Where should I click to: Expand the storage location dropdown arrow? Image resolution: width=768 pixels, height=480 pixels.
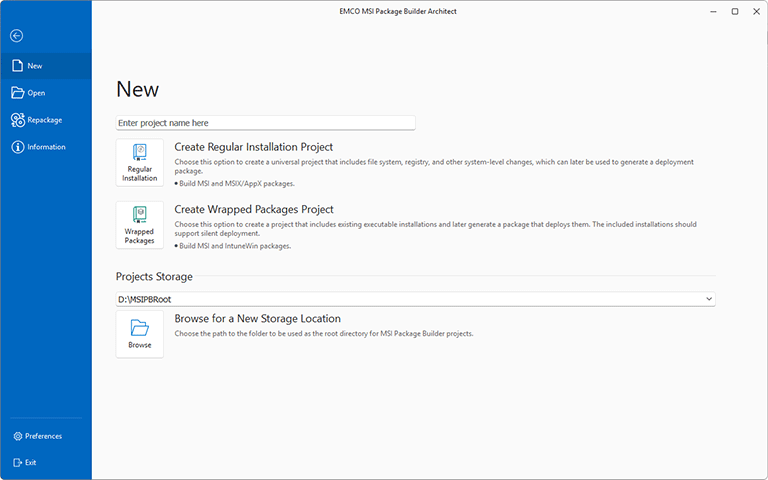(x=709, y=299)
